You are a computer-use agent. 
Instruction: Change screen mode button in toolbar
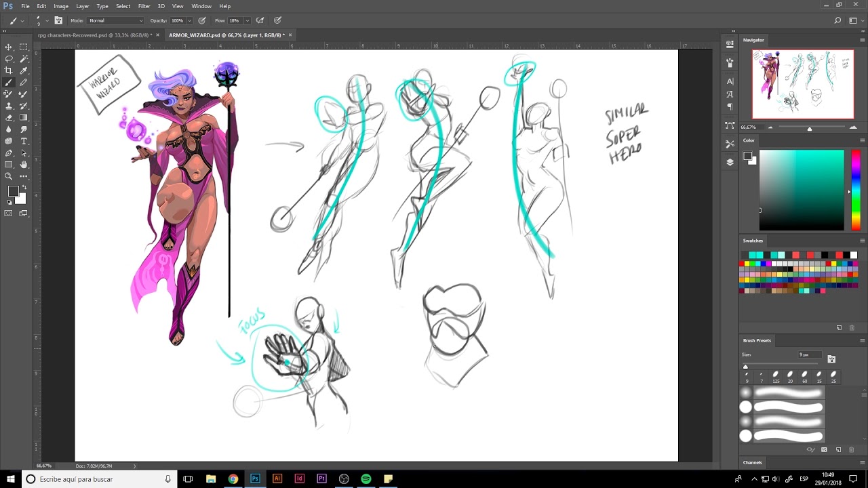tap(24, 213)
